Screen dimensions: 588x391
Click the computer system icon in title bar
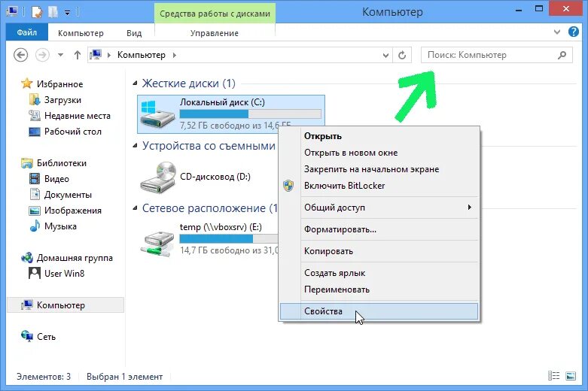point(12,11)
